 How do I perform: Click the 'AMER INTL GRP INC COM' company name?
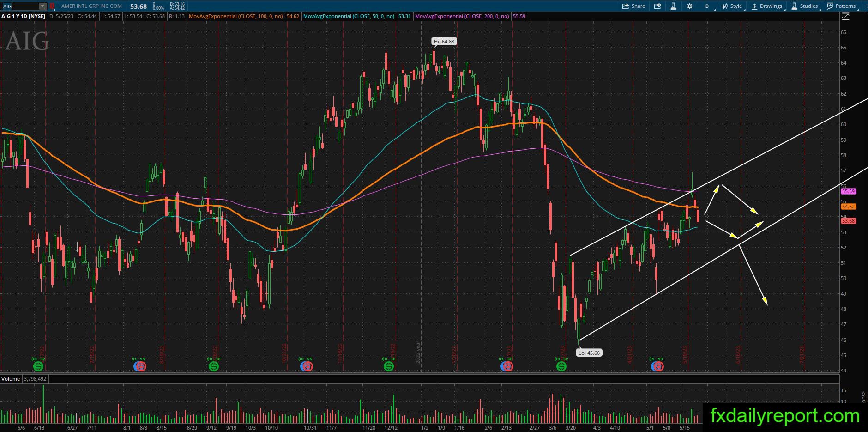coord(92,6)
